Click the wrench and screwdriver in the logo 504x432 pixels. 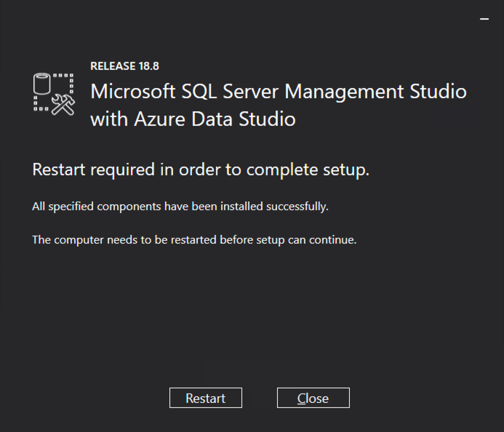tap(65, 105)
